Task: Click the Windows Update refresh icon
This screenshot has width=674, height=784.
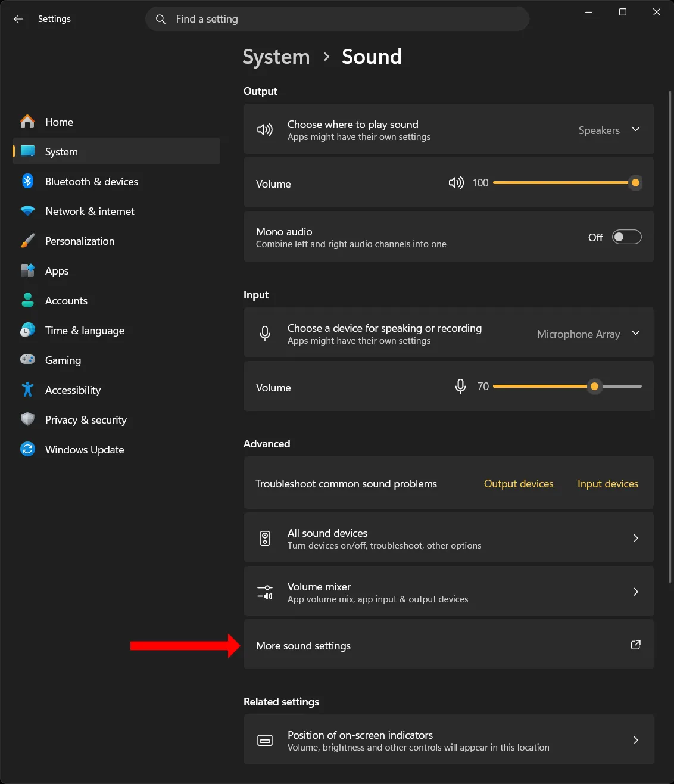Action: tap(27, 449)
